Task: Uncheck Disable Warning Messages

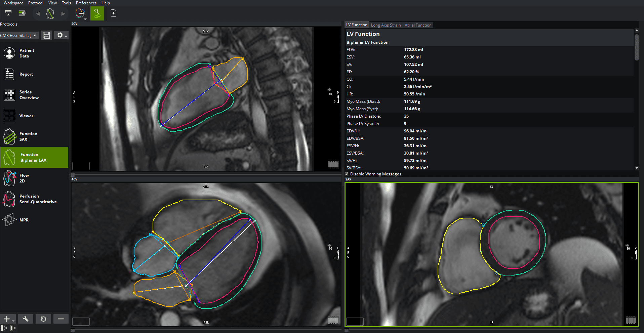Action: (347, 174)
